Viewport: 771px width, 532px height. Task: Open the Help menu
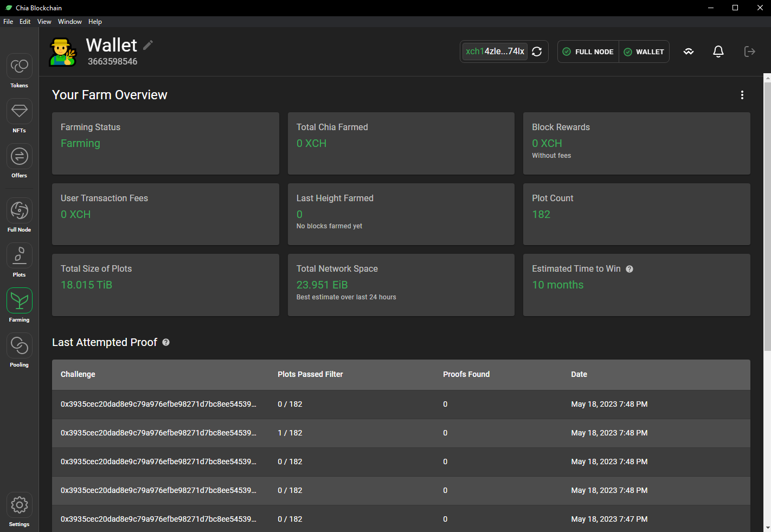point(95,22)
